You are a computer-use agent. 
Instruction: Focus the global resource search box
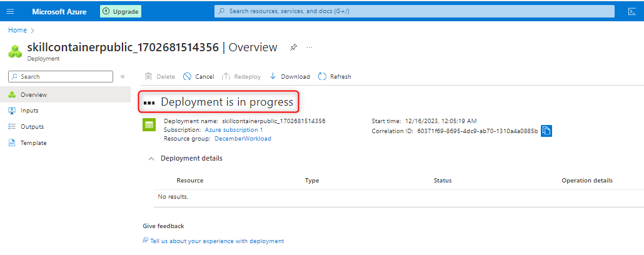point(415,11)
